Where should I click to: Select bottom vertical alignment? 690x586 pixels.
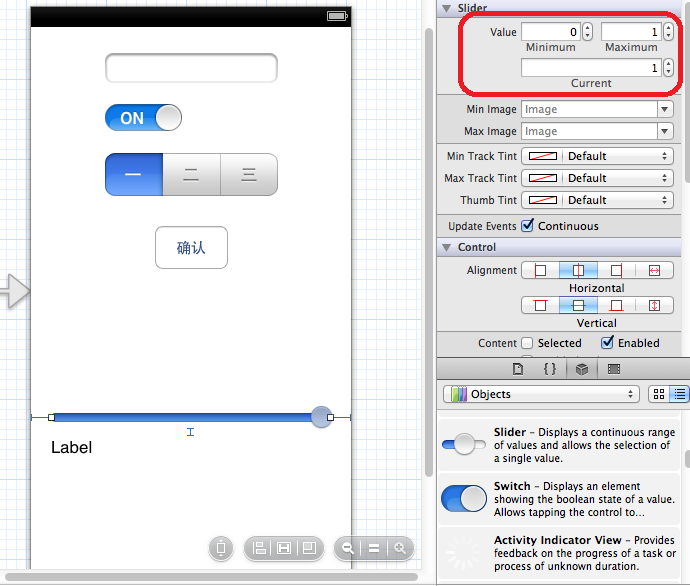(x=616, y=305)
